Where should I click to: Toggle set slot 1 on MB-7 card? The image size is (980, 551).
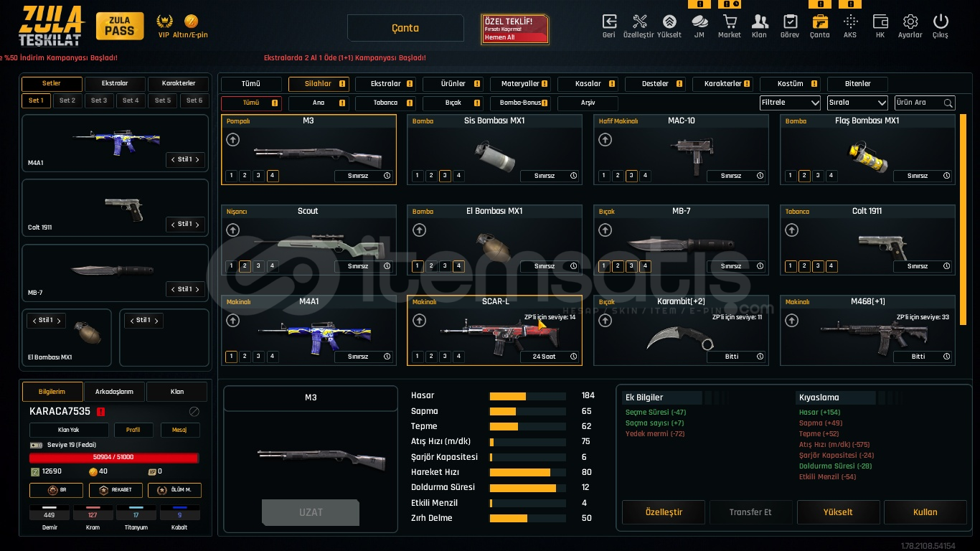(x=604, y=266)
